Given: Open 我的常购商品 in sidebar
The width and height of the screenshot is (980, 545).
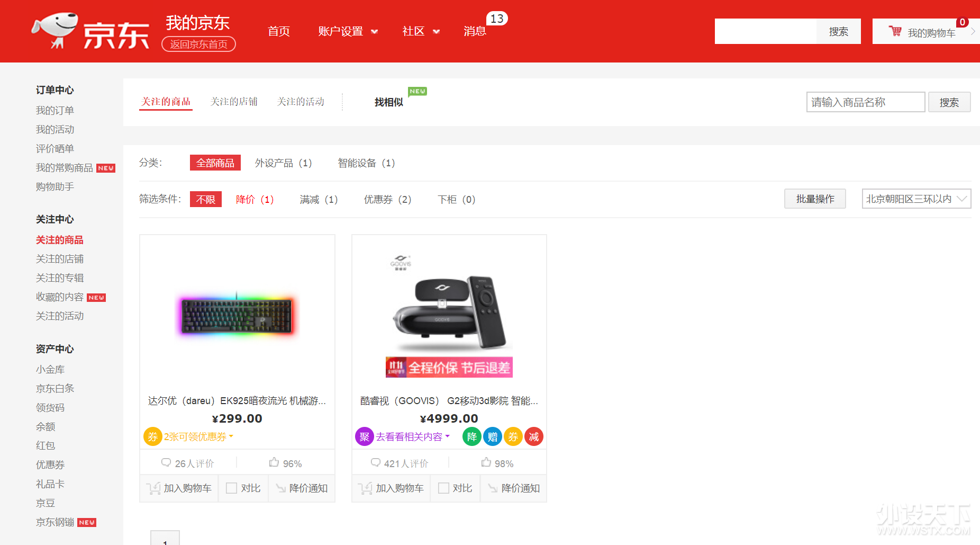Looking at the screenshot, I should click(65, 167).
